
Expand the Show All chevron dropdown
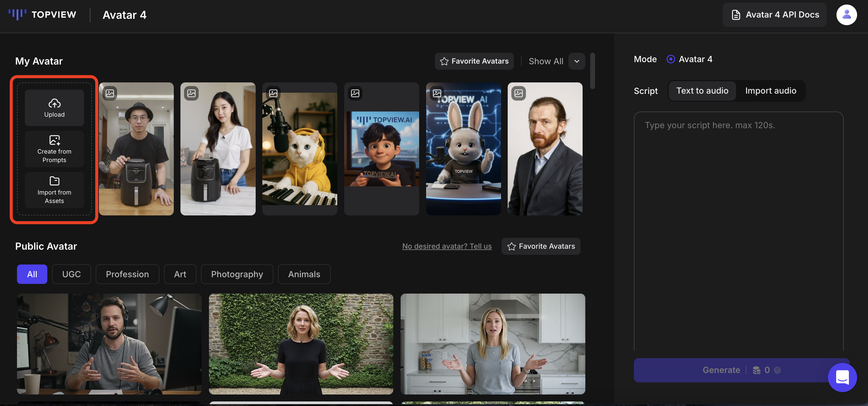577,61
